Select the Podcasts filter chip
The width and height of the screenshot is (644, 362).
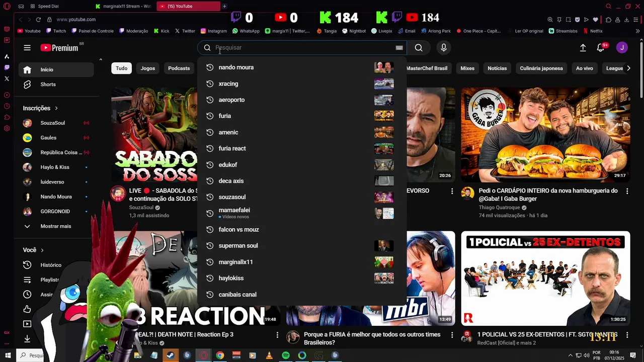(179, 68)
